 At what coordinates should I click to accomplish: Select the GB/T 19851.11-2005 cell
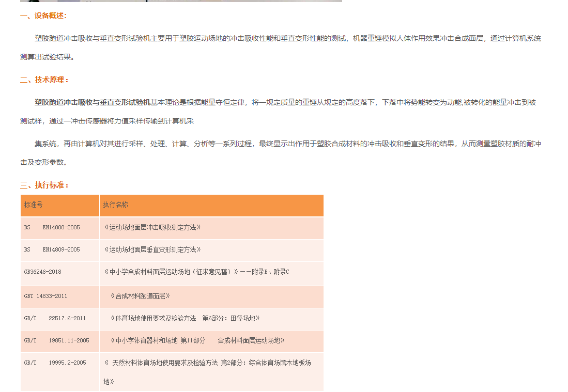(56, 341)
